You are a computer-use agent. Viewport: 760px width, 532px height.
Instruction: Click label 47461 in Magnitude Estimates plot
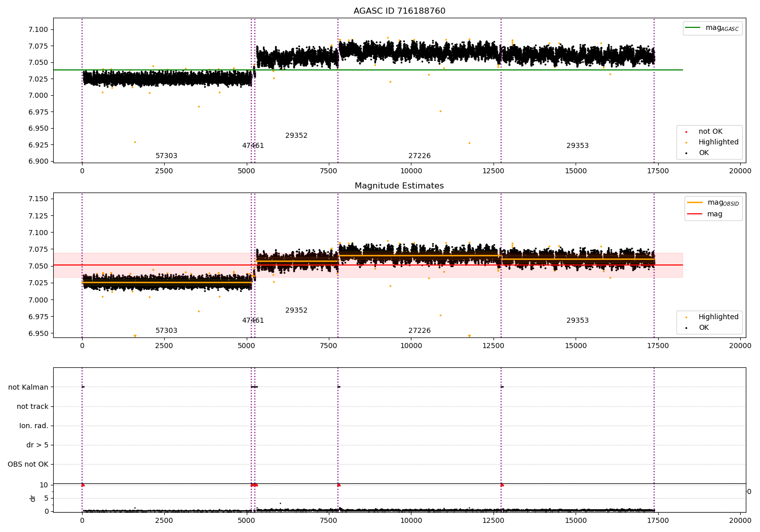(x=253, y=321)
